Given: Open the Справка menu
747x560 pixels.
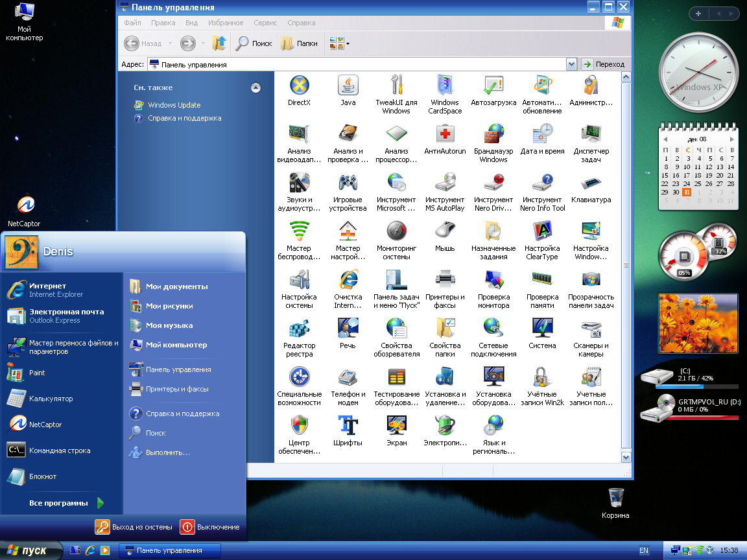Looking at the screenshot, I should pyautogui.click(x=301, y=23).
